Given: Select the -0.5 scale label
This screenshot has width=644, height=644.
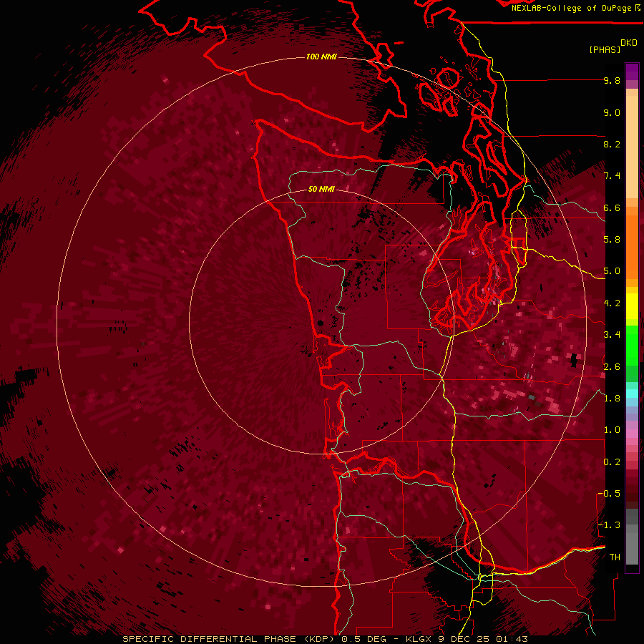Looking at the screenshot, I should tap(609, 494).
